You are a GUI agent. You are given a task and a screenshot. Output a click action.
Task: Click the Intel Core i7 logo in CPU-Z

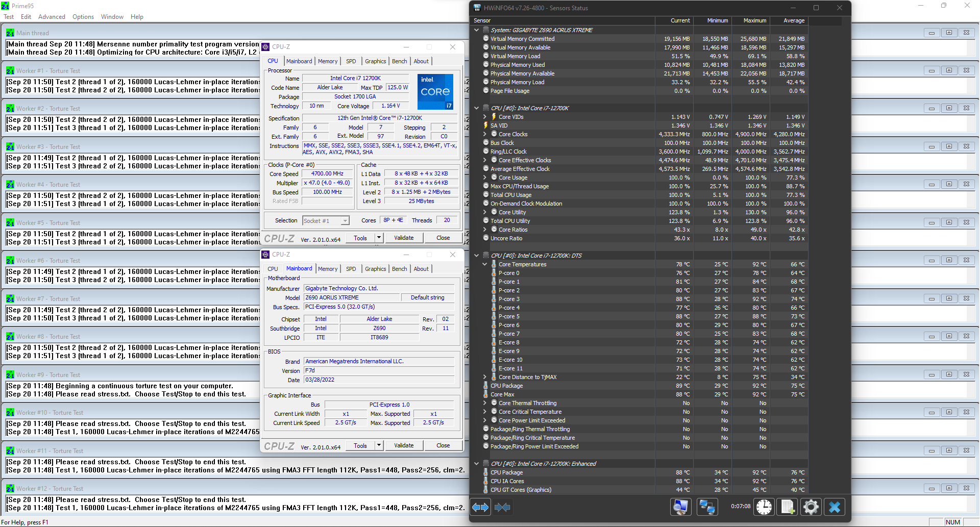click(435, 92)
